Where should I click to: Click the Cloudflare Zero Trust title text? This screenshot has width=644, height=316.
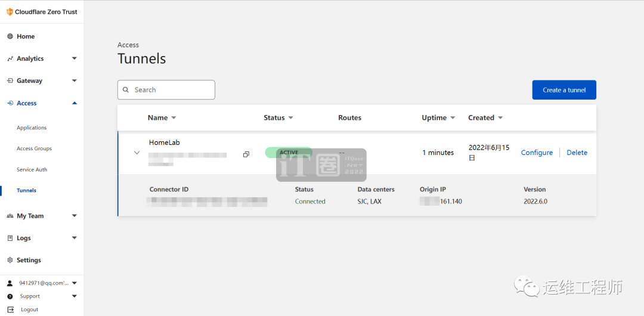coord(46,12)
